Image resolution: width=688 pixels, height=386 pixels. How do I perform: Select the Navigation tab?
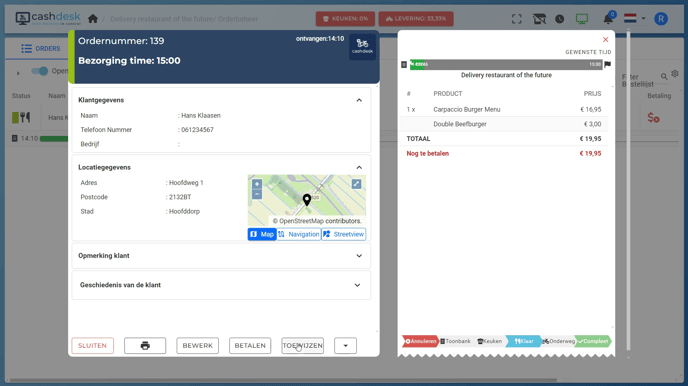[x=299, y=234]
